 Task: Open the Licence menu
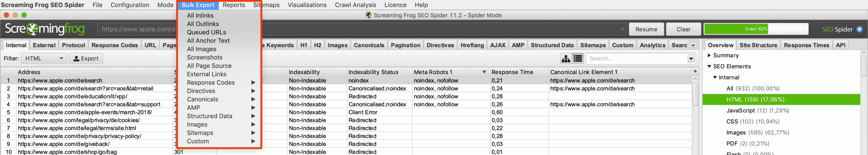(395, 5)
